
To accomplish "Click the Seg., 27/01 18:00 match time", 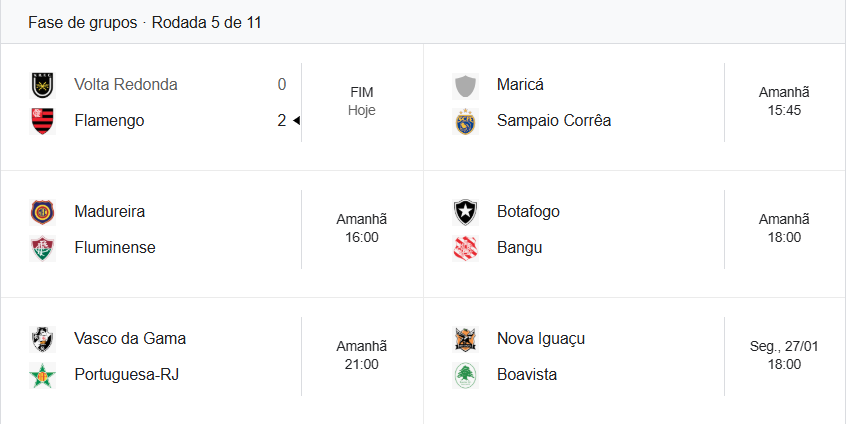I will (x=785, y=356).
